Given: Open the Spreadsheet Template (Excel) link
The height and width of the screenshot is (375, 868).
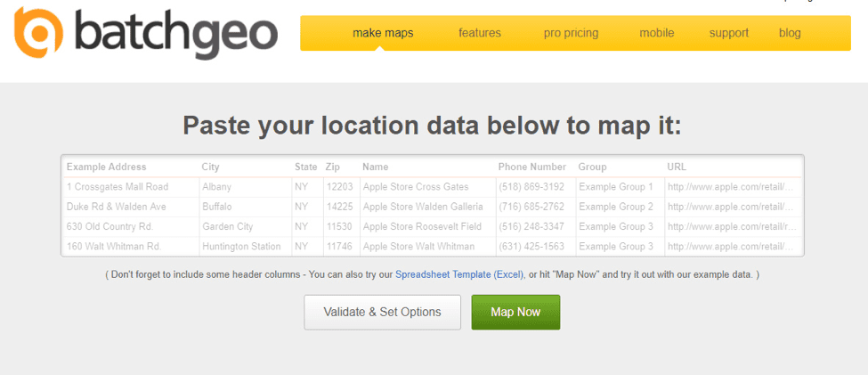Looking at the screenshot, I should [x=459, y=275].
